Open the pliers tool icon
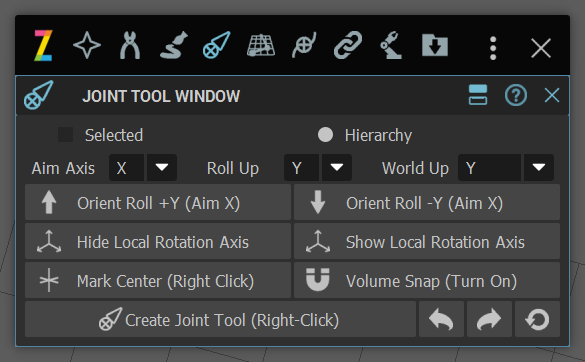Viewport: 585px width, 362px height. [130, 46]
